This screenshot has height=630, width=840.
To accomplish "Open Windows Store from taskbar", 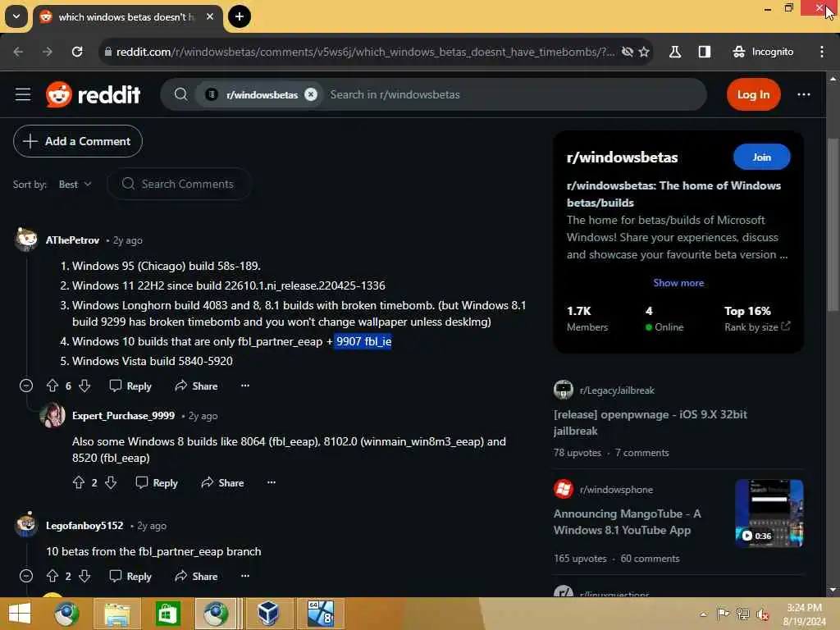I will (x=167, y=614).
